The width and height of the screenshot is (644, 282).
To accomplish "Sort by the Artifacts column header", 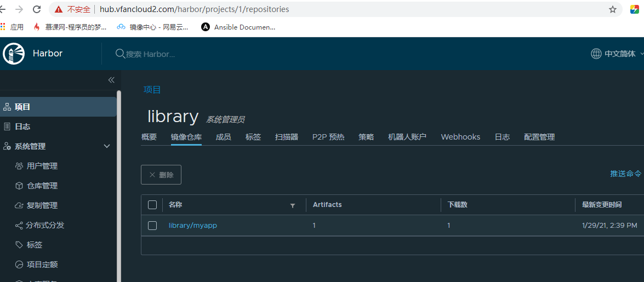I will click(x=327, y=204).
